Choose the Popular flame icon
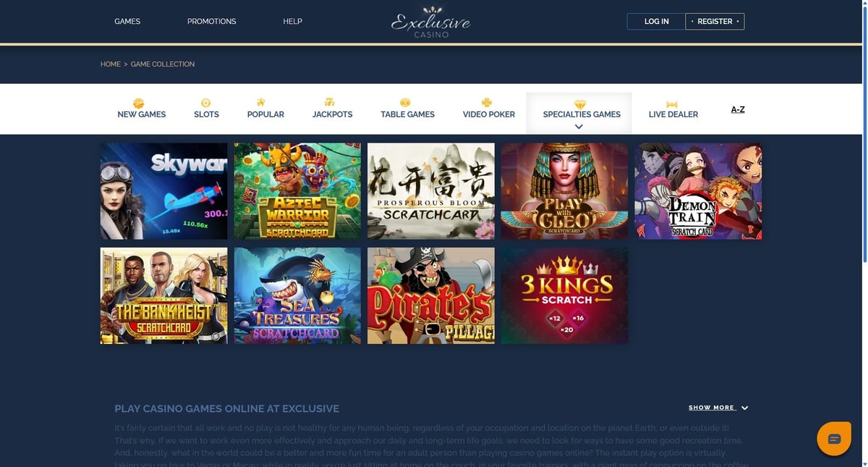Viewport: 868px width, 467px height. point(261,103)
